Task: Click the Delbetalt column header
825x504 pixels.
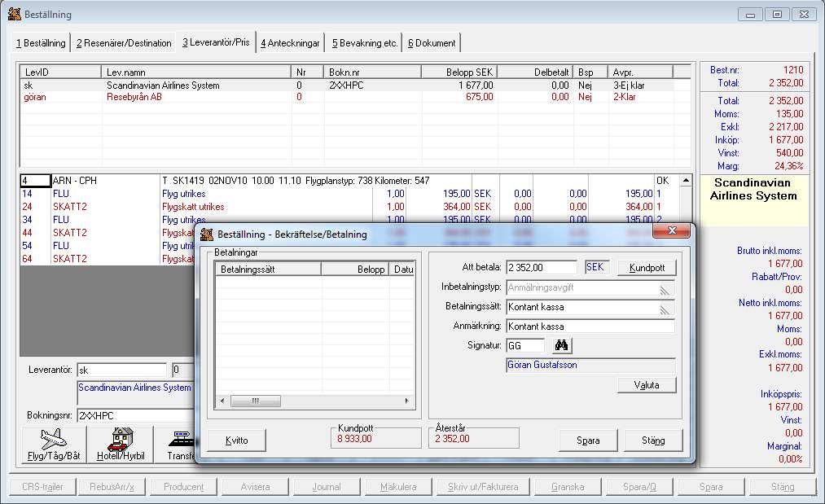Action: 535,72
